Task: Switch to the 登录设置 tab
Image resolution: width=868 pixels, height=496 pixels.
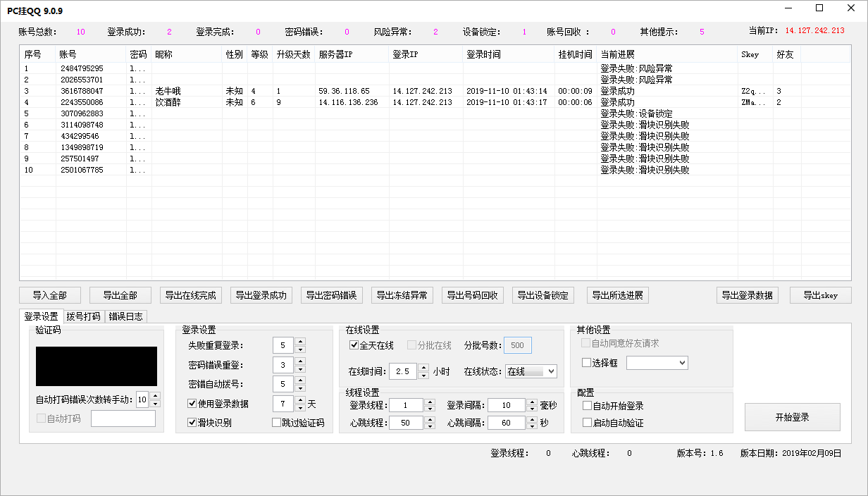Action: (x=42, y=316)
